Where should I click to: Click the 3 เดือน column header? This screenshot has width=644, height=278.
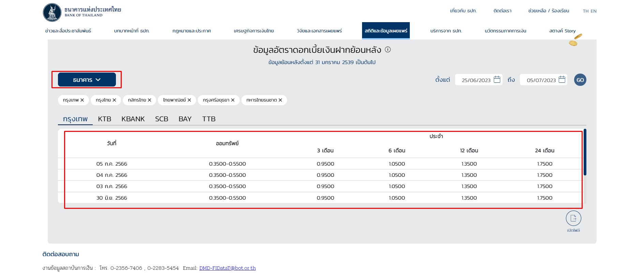(x=325, y=151)
